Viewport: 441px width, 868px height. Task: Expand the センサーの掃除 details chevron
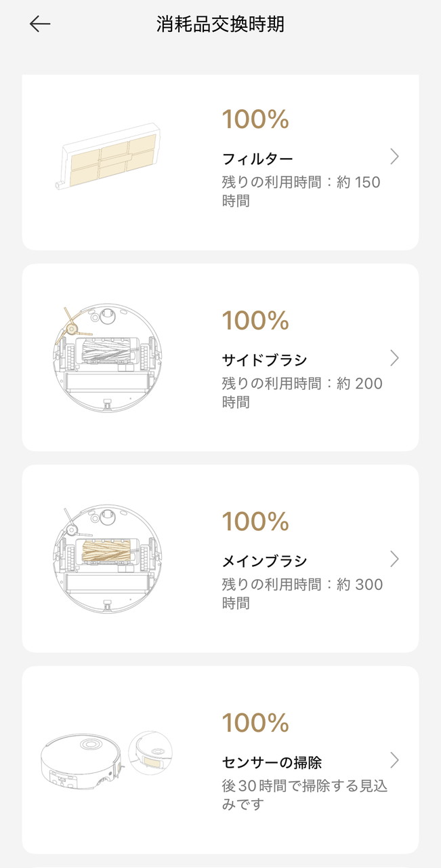tap(394, 759)
